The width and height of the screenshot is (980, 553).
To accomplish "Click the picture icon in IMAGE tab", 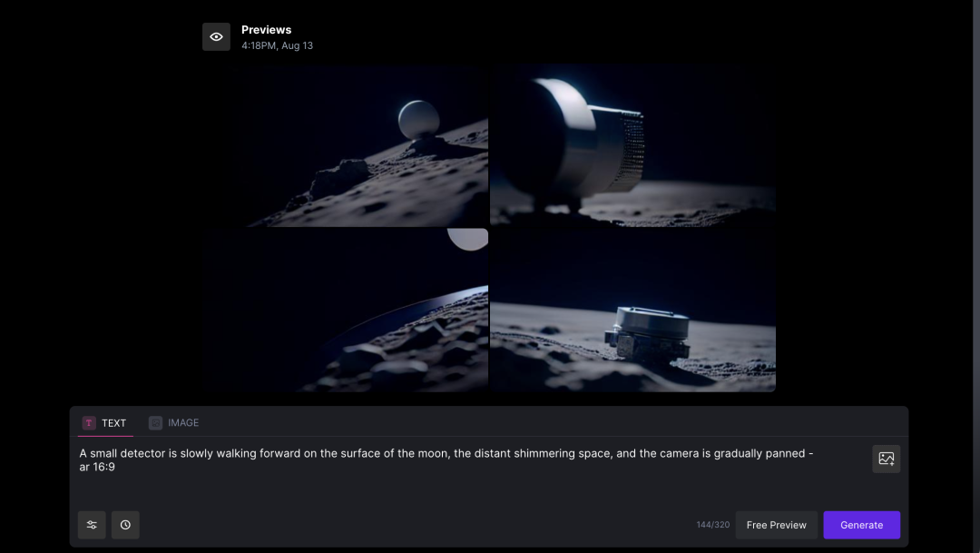I will [x=156, y=423].
